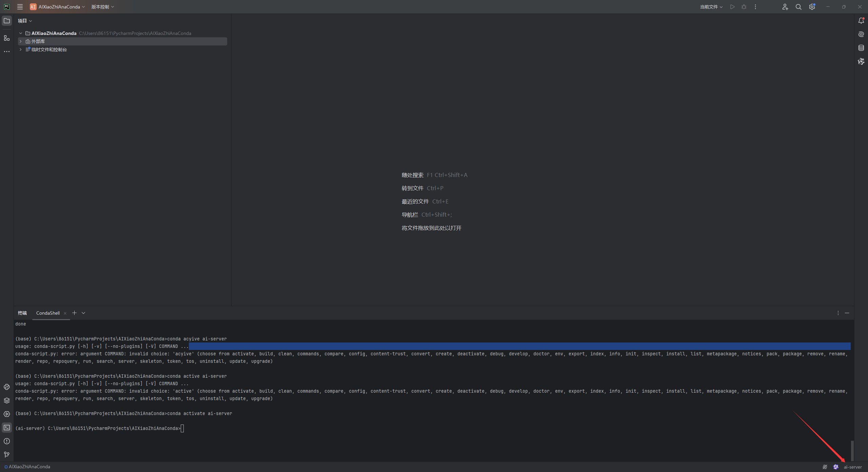Open the Database tool window
The width and height of the screenshot is (868, 472).
coord(861,48)
